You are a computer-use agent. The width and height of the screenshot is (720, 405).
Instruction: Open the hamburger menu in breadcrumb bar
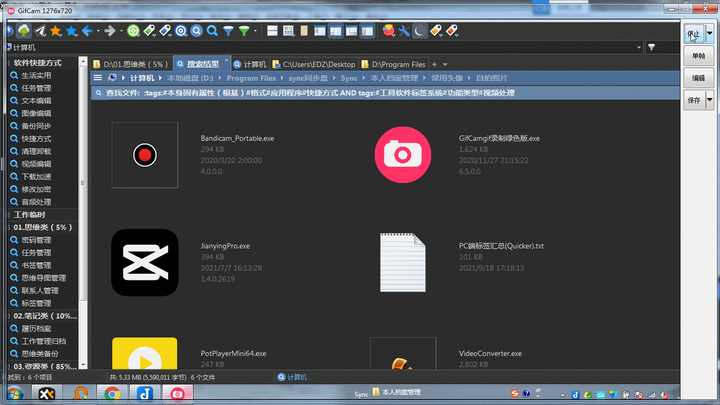[x=98, y=78]
